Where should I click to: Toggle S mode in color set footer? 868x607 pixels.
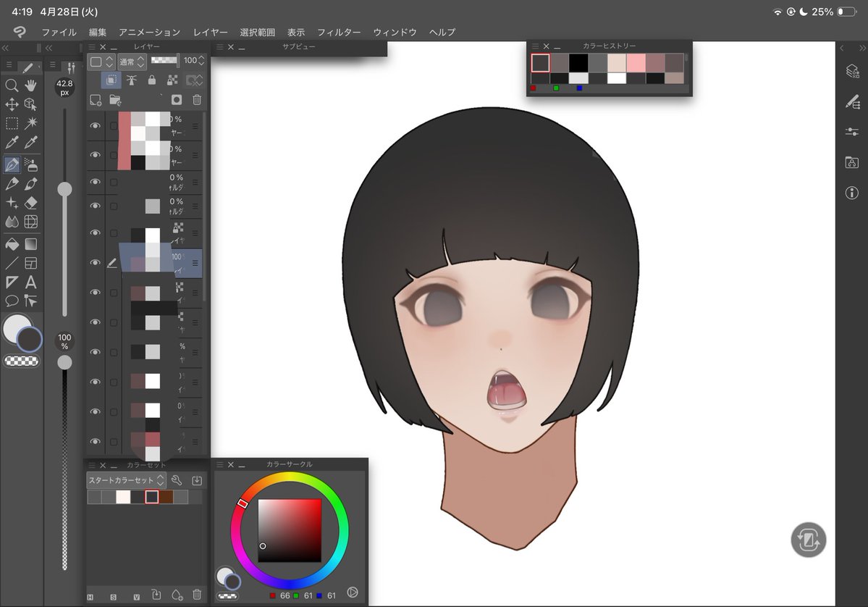[114, 597]
